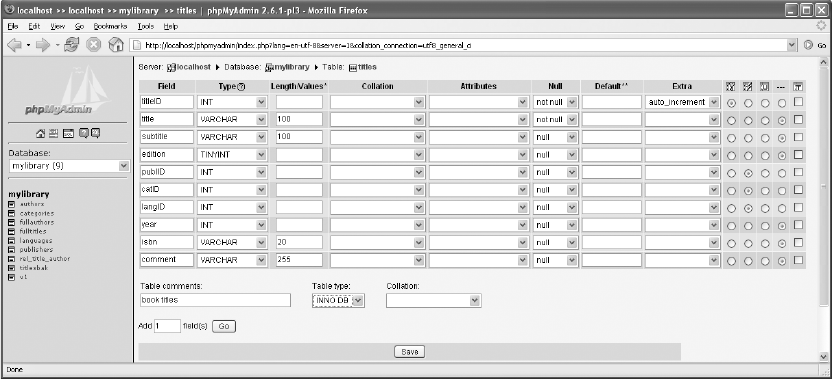Click the Go button beside Add field(s)
The image size is (832, 379).
(224, 326)
